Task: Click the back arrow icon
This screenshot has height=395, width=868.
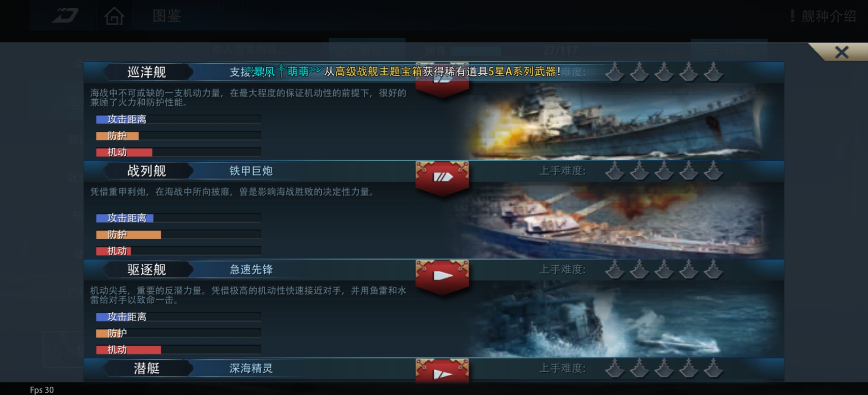Action: pos(65,15)
